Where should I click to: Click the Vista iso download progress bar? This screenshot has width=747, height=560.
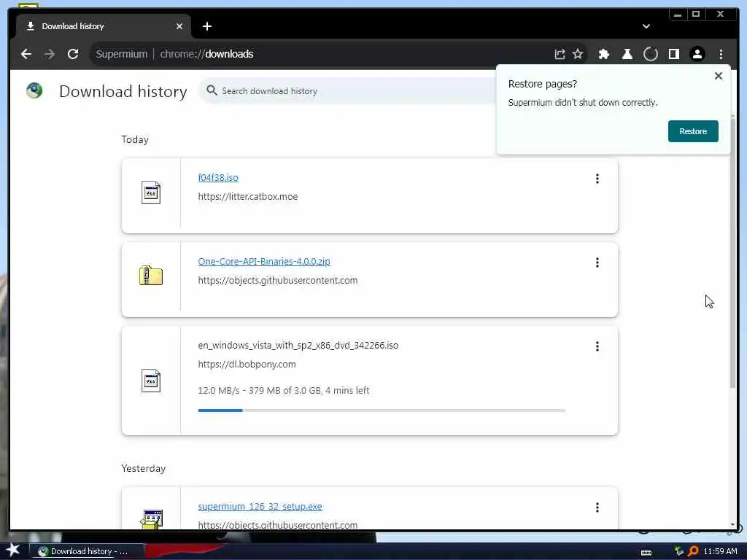click(382, 410)
